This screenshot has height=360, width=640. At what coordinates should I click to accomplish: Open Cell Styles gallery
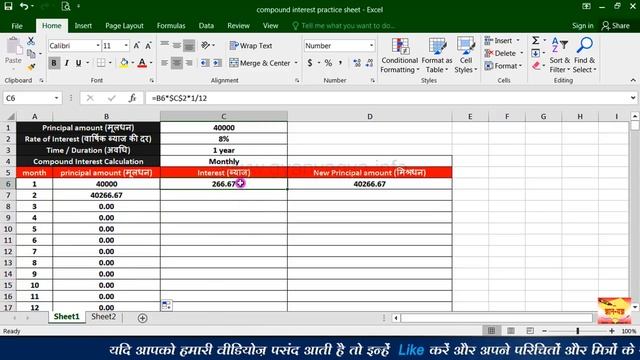[465, 55]
